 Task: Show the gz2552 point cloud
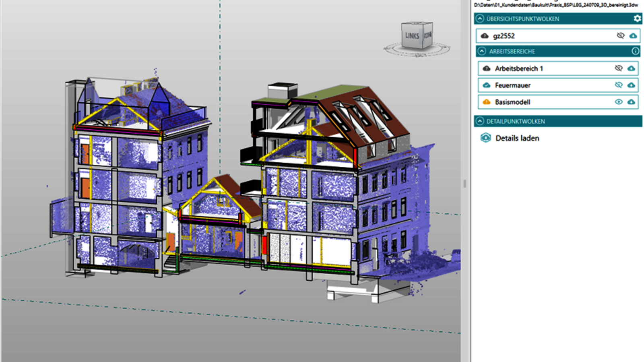[620, 36]
